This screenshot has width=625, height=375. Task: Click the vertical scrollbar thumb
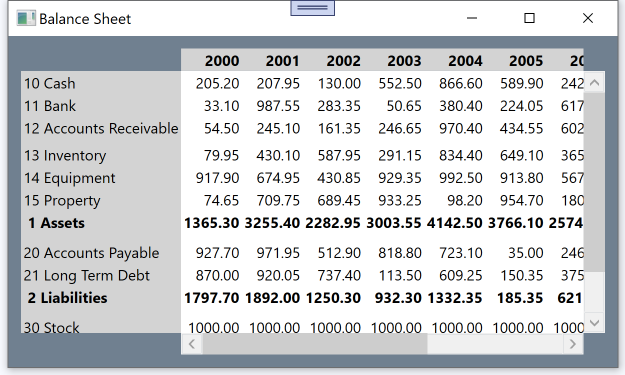(594, 183)
